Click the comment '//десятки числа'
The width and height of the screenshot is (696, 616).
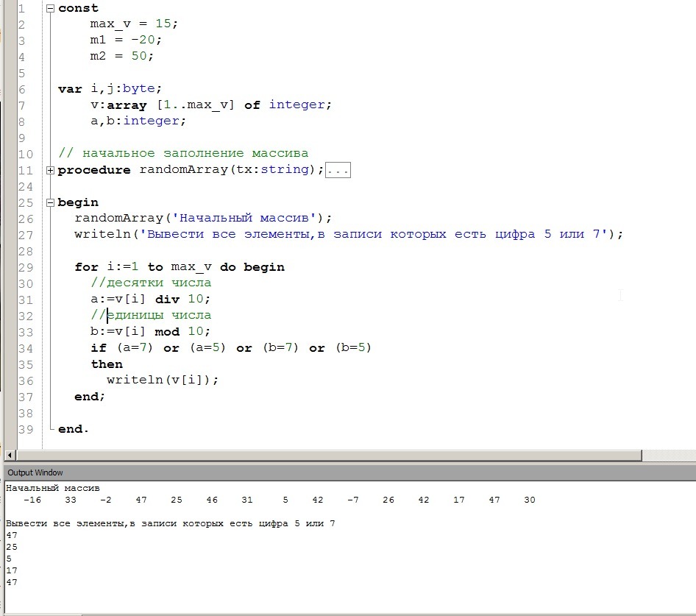151,283
